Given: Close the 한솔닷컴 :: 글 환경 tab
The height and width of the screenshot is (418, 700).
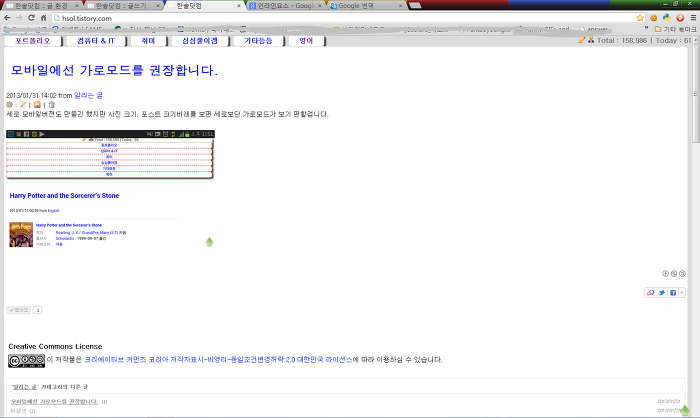Looking at the screenshot, I should coord(77,6).
